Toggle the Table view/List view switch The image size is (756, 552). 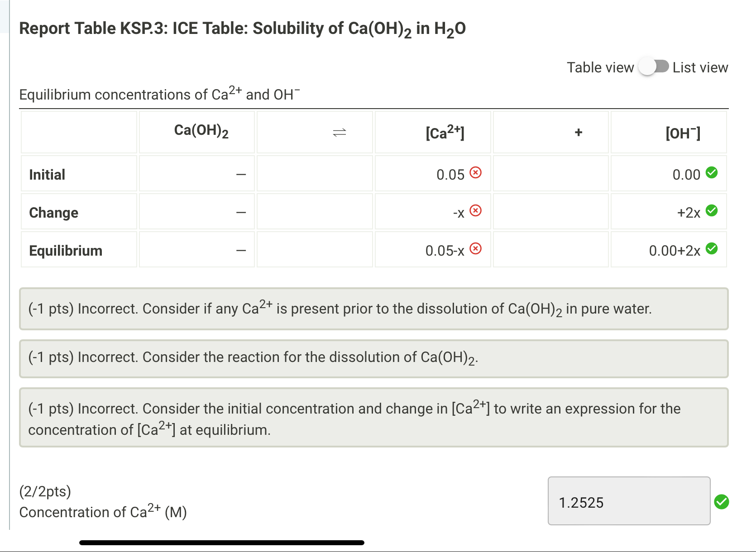[x=653, y=67]
